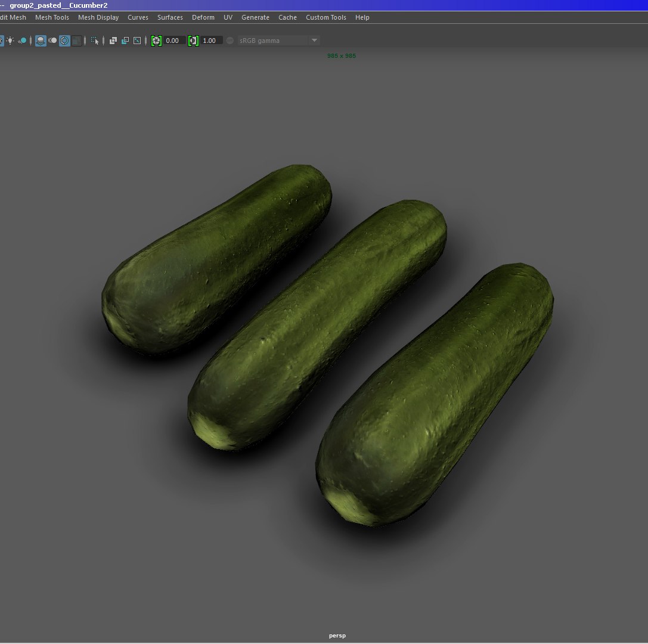This screenshot has width=648, height=644.
Task: Open Curves menu
Action: (x=138, y=17)
